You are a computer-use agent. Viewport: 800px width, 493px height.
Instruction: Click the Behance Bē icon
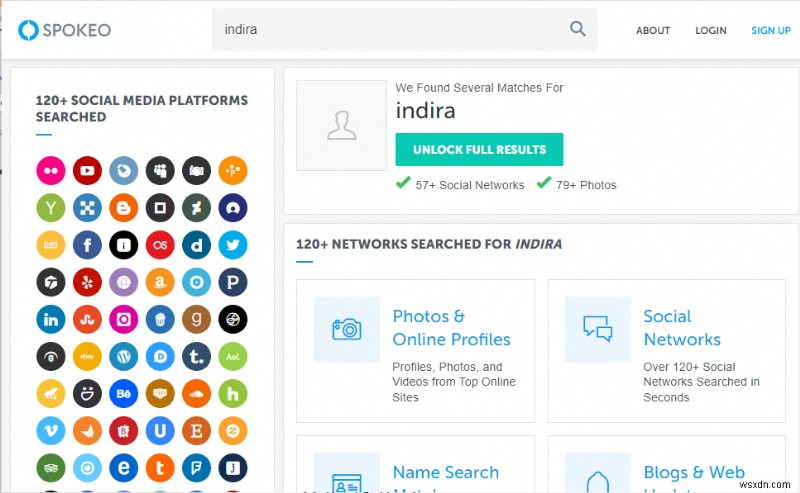[x=123, y=393]
